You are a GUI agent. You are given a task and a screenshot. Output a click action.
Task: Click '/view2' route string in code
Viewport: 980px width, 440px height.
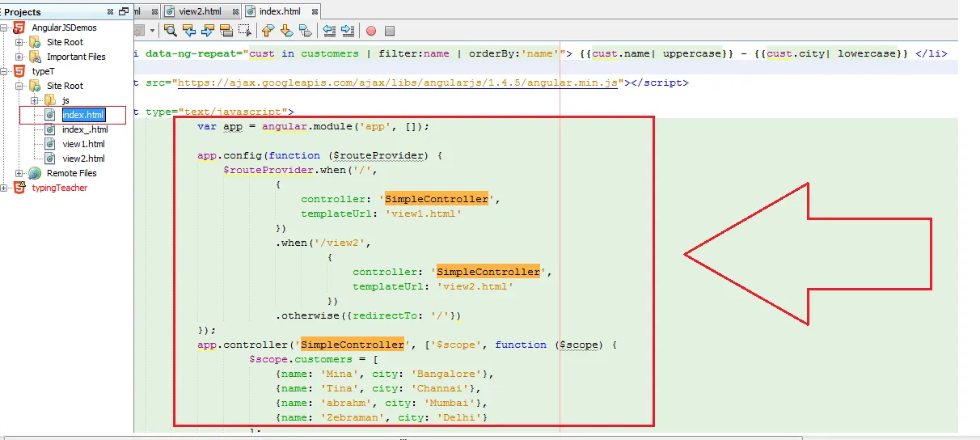(339, 243)
